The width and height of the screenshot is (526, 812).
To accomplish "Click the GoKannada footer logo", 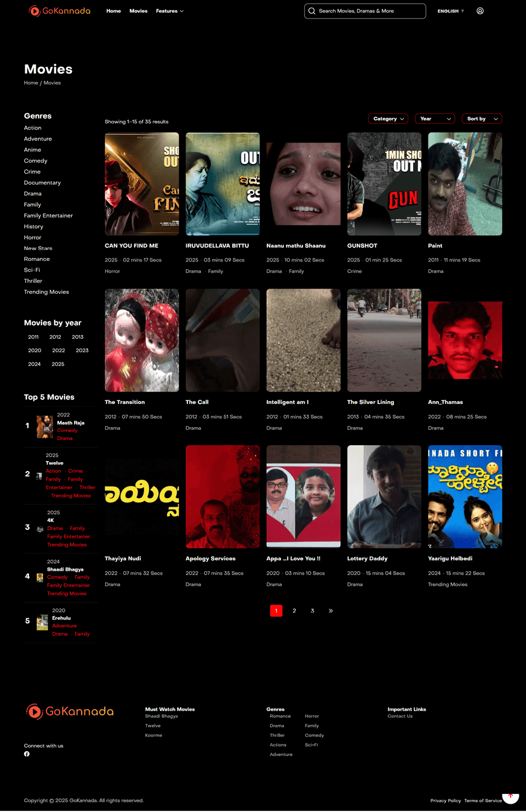I will (70, 711).
